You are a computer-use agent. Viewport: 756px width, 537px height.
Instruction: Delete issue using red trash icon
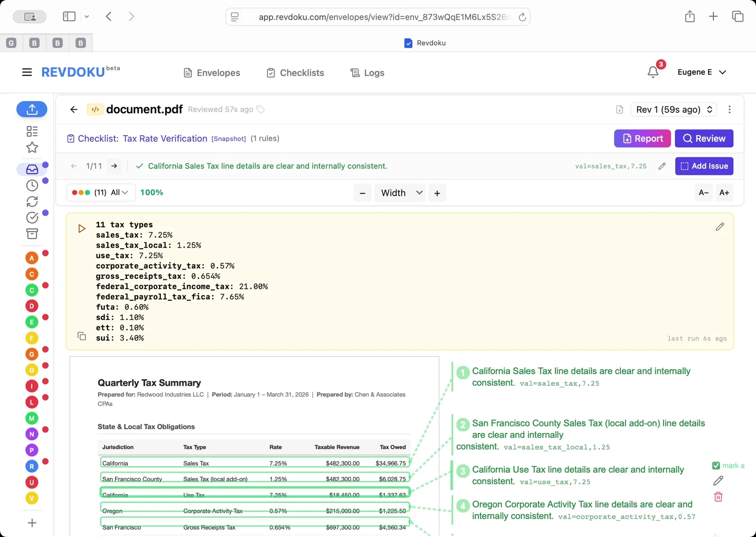coord(718,497)
